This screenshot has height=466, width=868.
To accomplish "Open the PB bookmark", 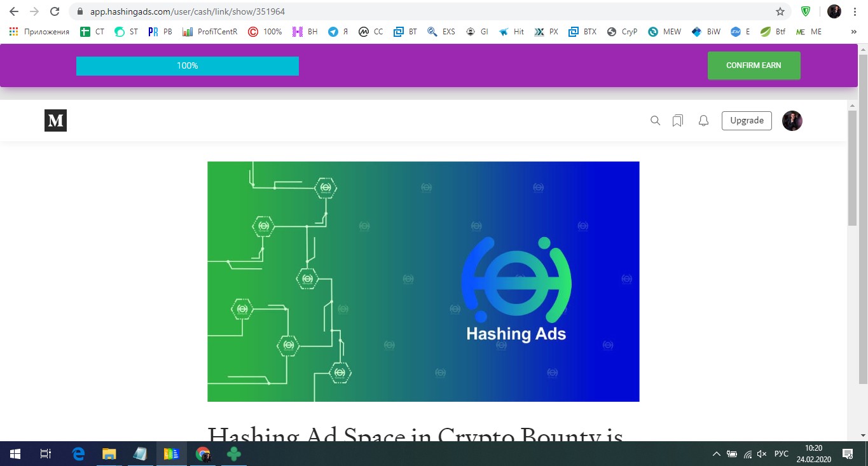I will click(160, 32).
